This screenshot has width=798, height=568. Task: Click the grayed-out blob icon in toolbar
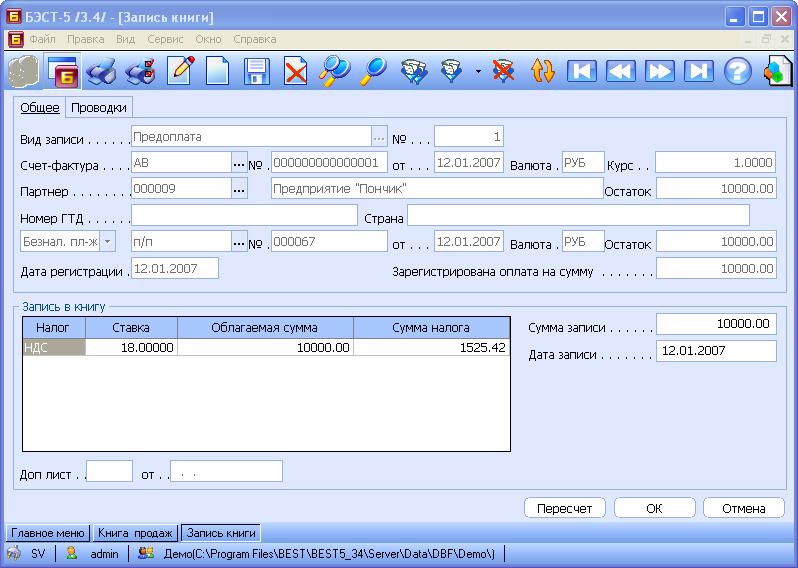coord(23,71)
